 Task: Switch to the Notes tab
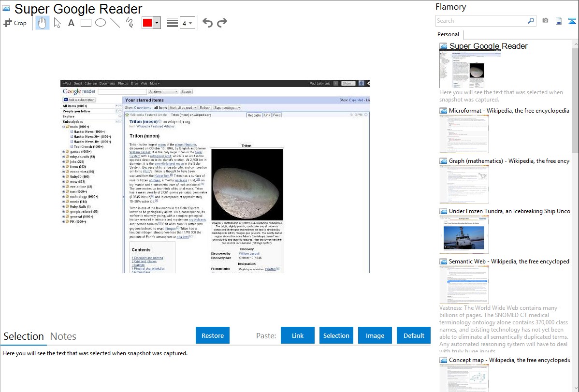[x=63, y=336]
